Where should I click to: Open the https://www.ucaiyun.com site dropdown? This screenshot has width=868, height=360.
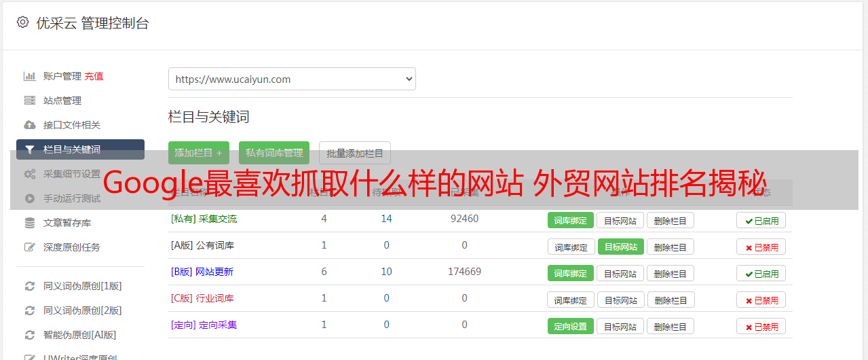click(292, 79)
